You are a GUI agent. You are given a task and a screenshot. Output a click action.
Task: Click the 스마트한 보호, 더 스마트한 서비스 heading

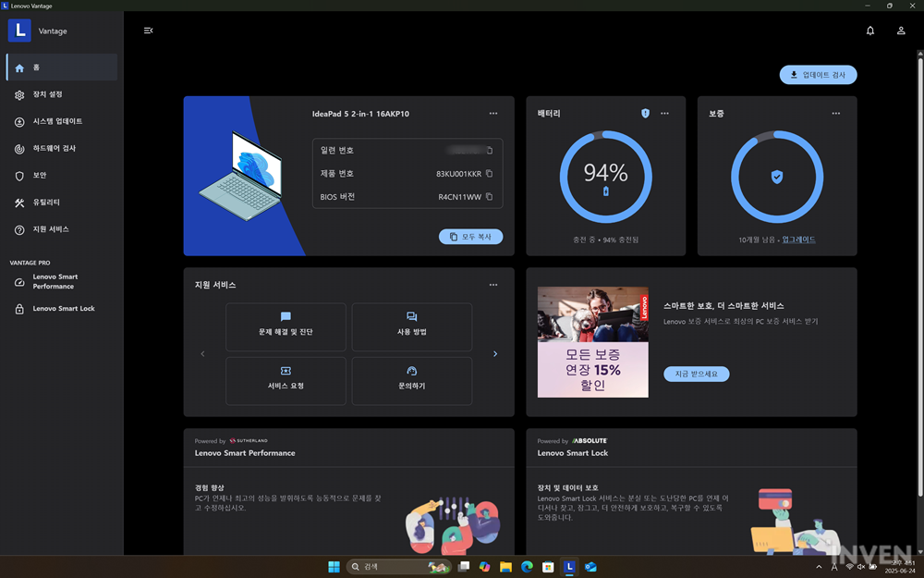point(723,306)
